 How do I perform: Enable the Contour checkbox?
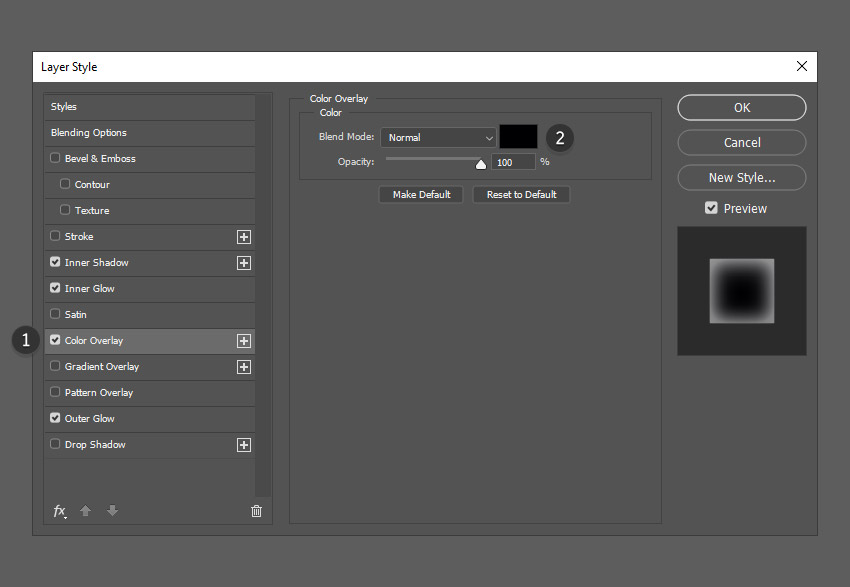click(x=65, y=184)
